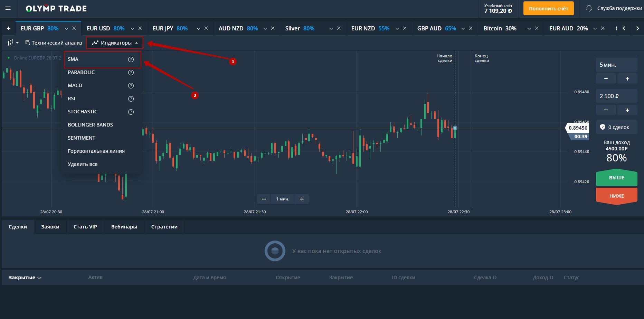Choose Удалить все indicators
Image resolution: width=644 pixels, height=319 pixels.
(102, 164)
